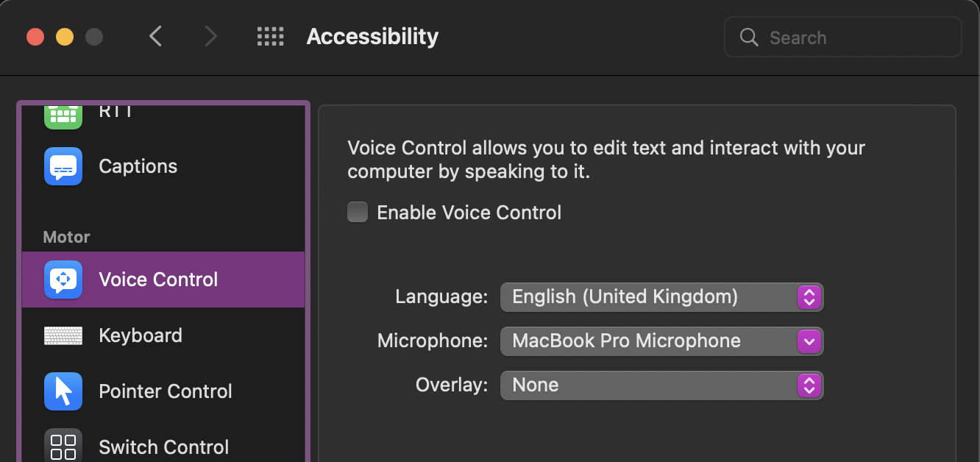Open the Overlay dropdown
This screenshot has width=980, height=462.
click(661, 385)
